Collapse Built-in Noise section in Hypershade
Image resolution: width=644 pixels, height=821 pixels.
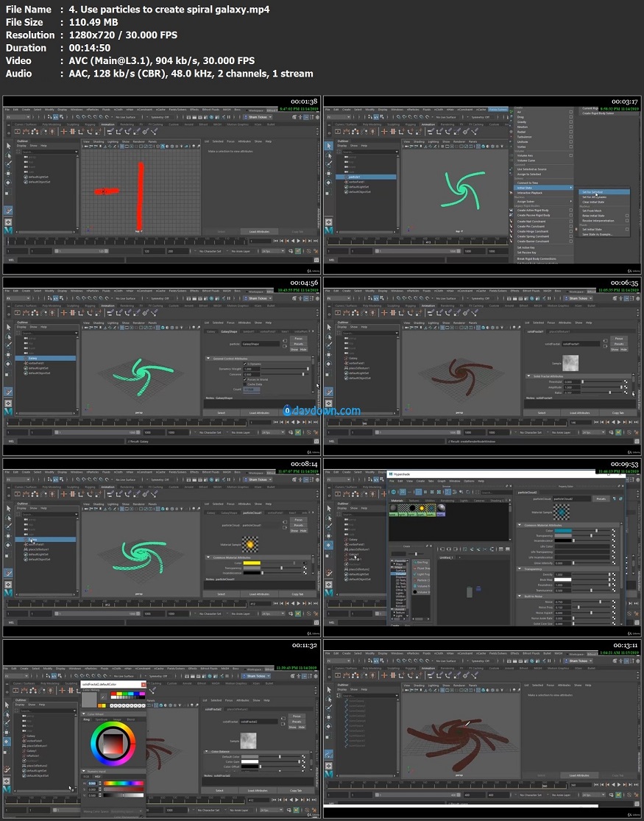520,596
